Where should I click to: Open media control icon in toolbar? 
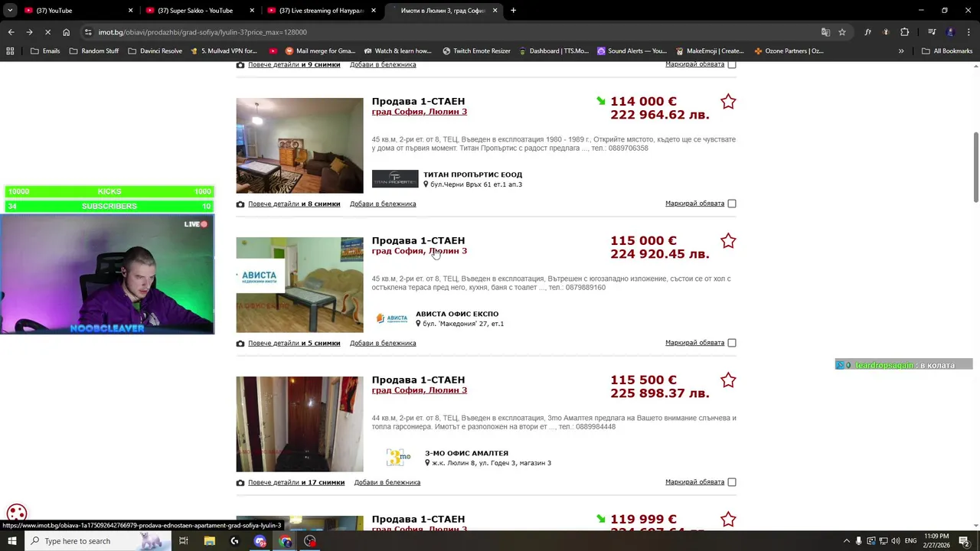pos(932,32)
